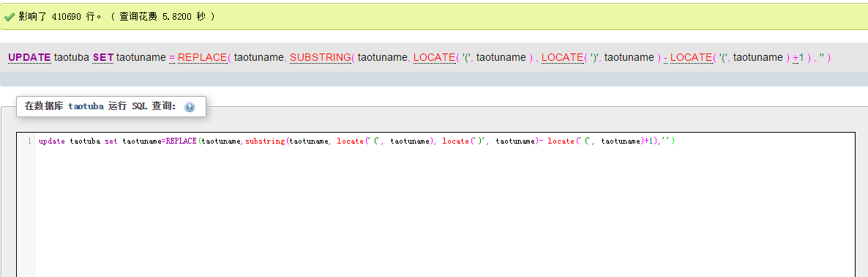868x277 pixels.
Task: Open the SET keyword documentation link
Action: pyautogui.click(x=103, y=57)
